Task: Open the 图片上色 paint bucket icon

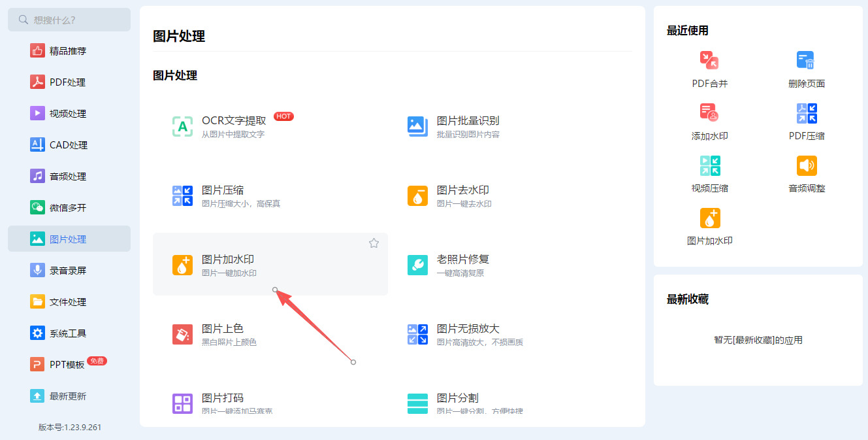Action: coord(182,334)
